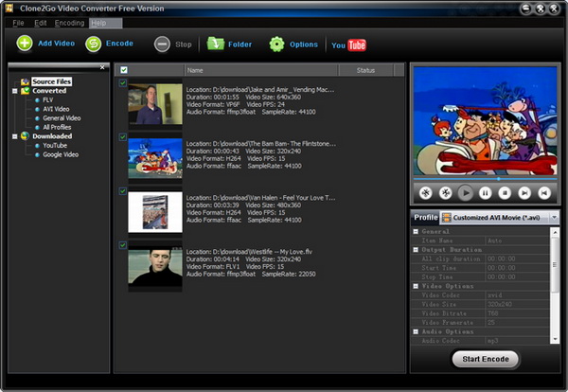This screenshot has height=392, width=568.
Task: Click the Encode toolbar icon
Action: pos(94,44)
